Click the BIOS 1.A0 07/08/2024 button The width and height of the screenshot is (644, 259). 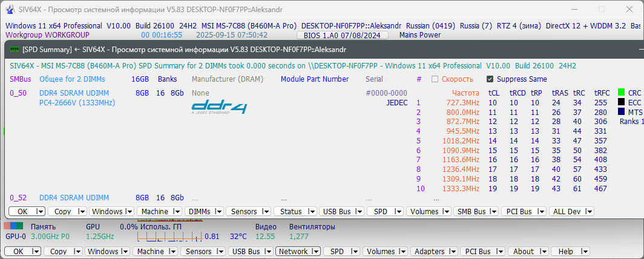(x=342, y=35)
